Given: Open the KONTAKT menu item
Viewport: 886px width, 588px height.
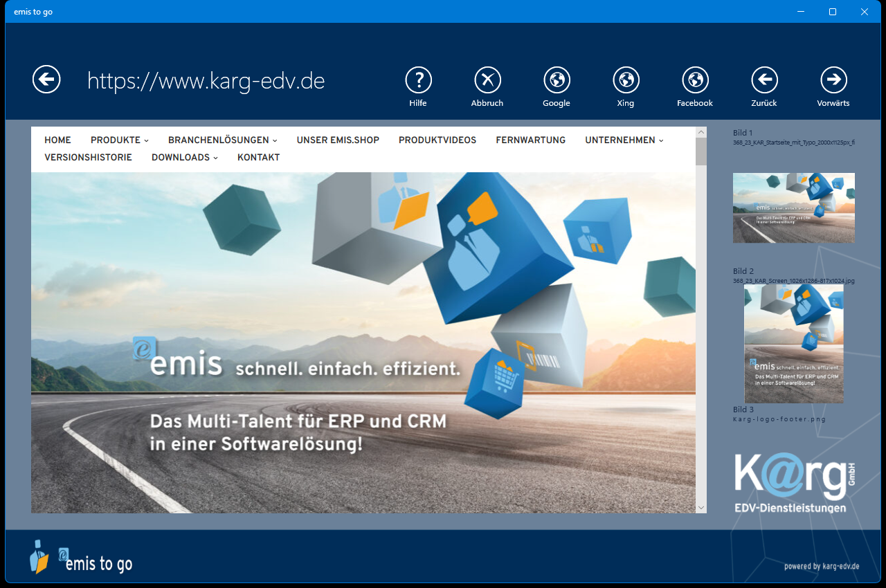Looking at the screenshot, I should pos(258,157).
